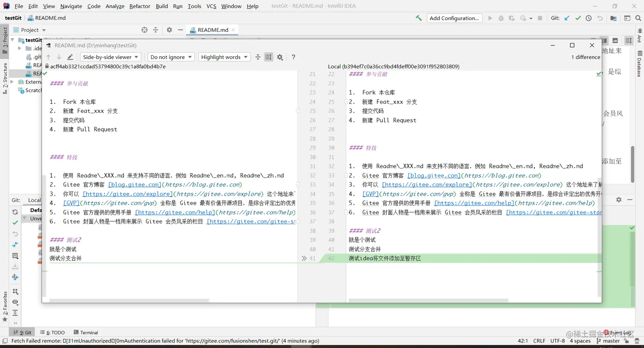Open View Options eye icon in Git panel
The height and width of the screenshot is (348, 644).
[x=15, y=302]
